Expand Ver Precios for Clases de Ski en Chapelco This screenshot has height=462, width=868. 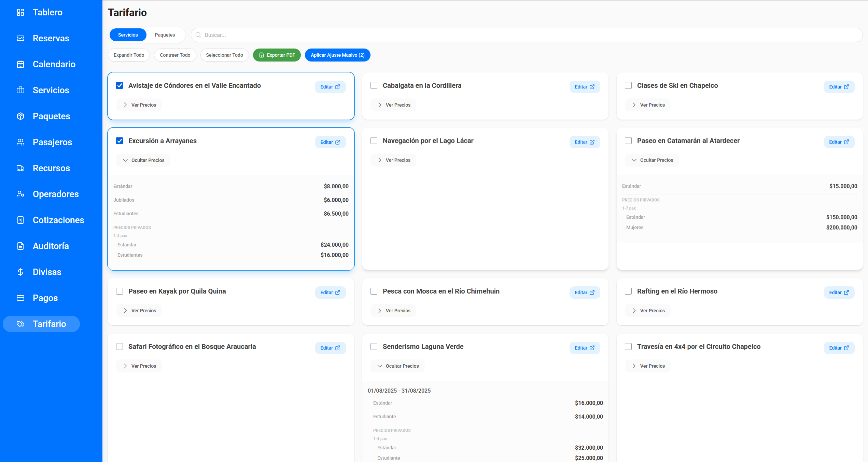coord(648,105)
